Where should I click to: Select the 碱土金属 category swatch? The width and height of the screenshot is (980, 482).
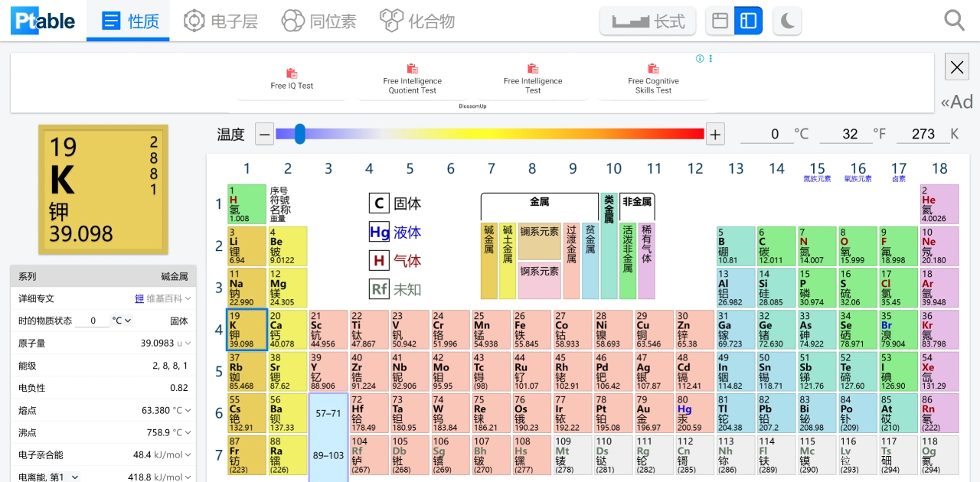pyautogui.click(x=507, y=260)
